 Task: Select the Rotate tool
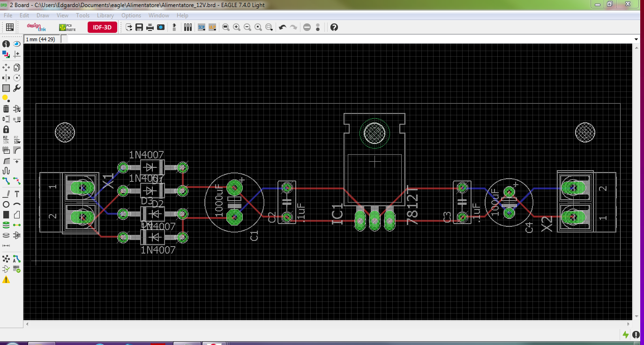(x=17, y=78)
